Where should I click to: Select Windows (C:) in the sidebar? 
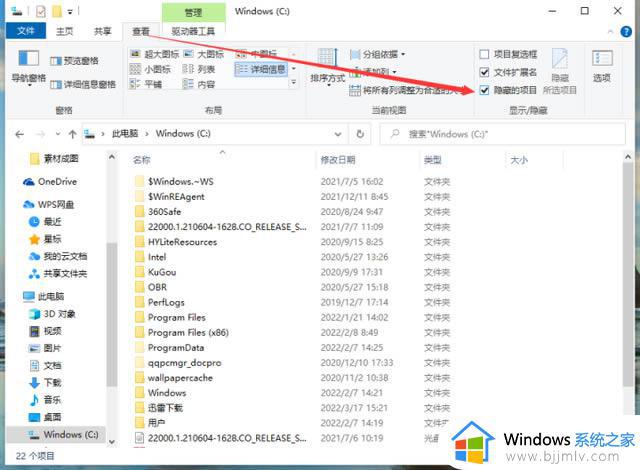point(56,434)
